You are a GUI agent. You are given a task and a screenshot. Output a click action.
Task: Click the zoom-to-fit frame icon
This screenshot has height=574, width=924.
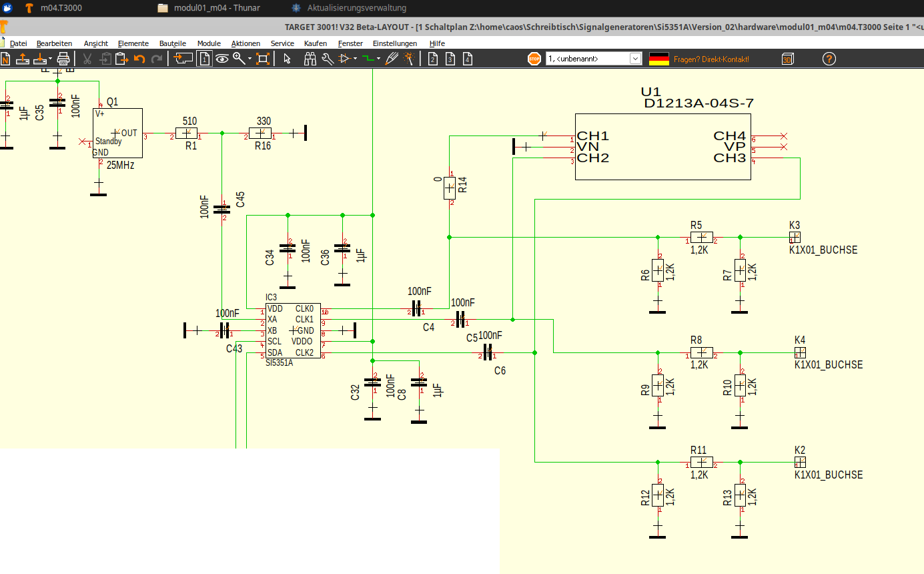[263, 59]
